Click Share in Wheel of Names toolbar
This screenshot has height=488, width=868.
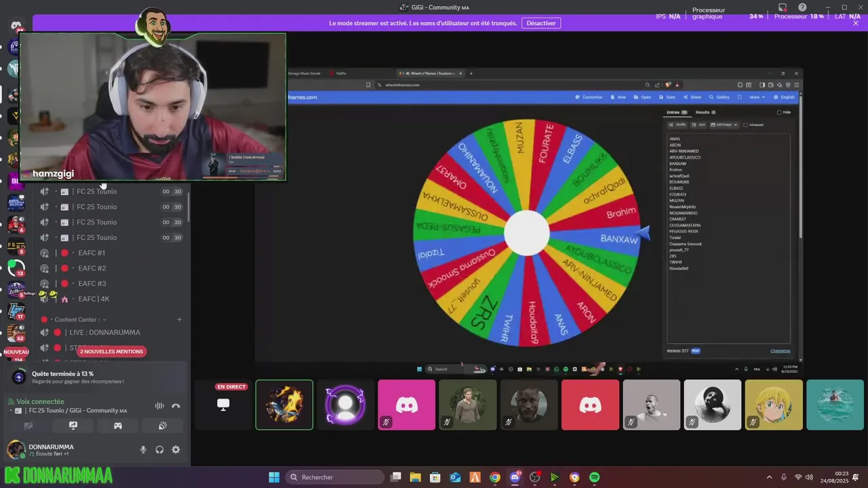pos(692,97)
